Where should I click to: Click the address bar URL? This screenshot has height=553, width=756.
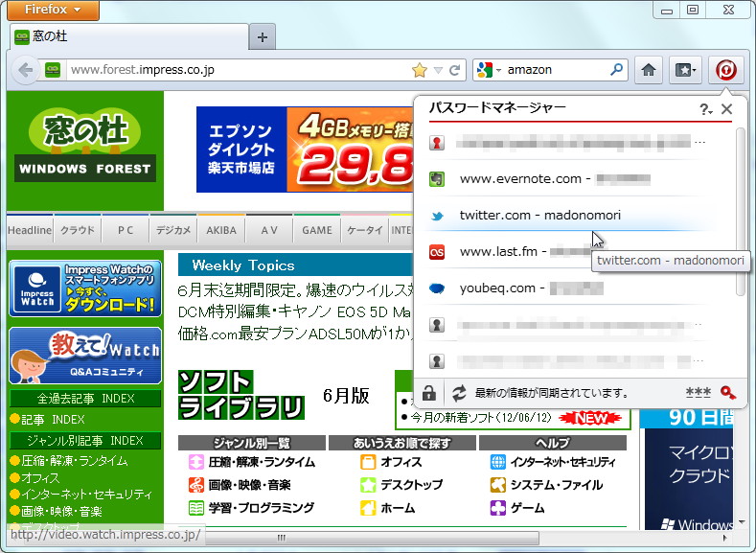pyautogui.click(x=142, y=70)
